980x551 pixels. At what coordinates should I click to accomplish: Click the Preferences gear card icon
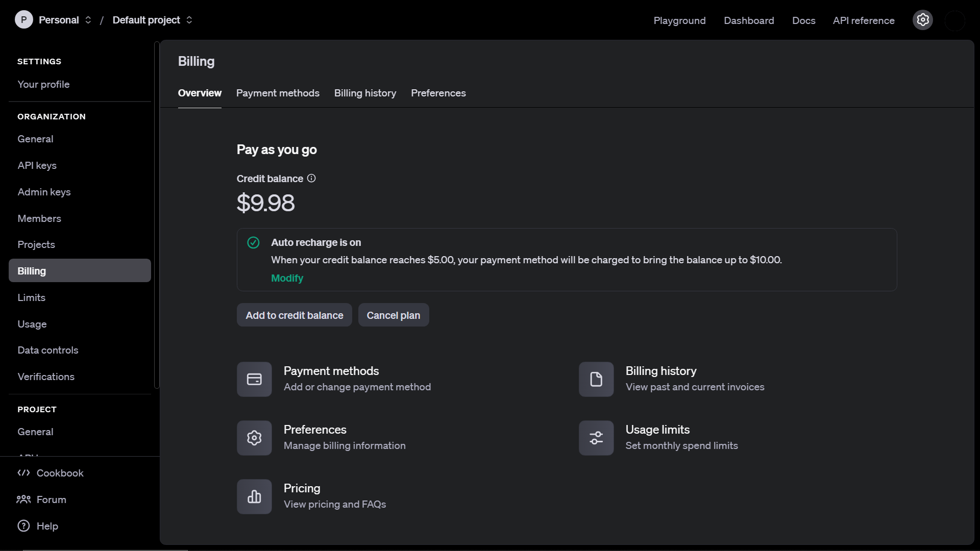(x=254, y=438)
